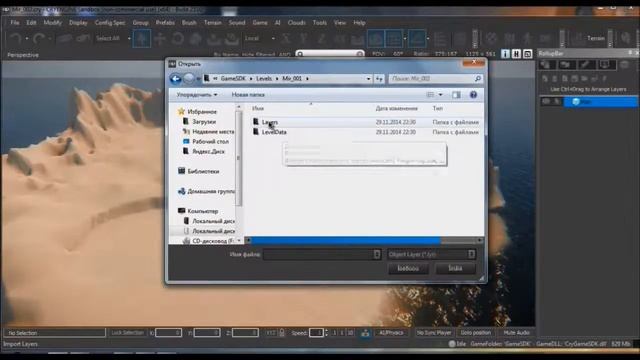This screenshot has height=360, width=640.
Task: Toggle the preview pane icon
Action: click(456, 95)
